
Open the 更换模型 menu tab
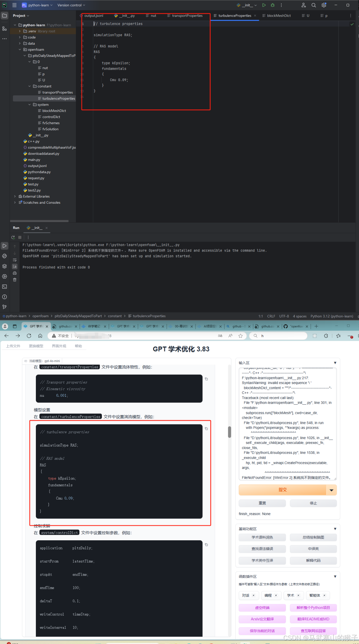[36, 346]
